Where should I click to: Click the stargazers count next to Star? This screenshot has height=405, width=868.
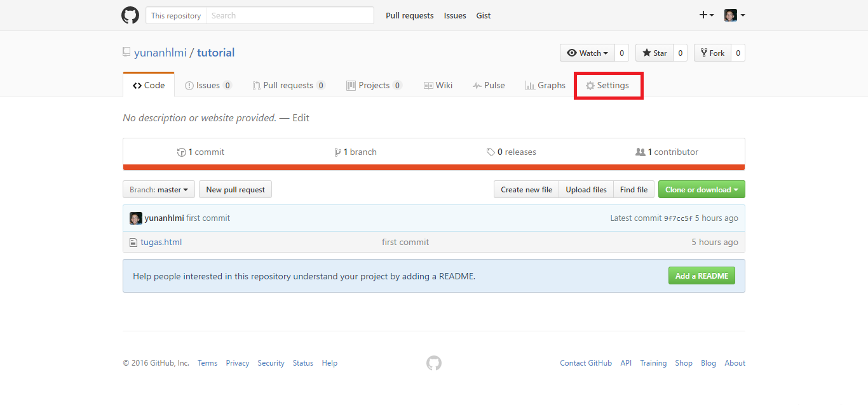pos(681,53)
